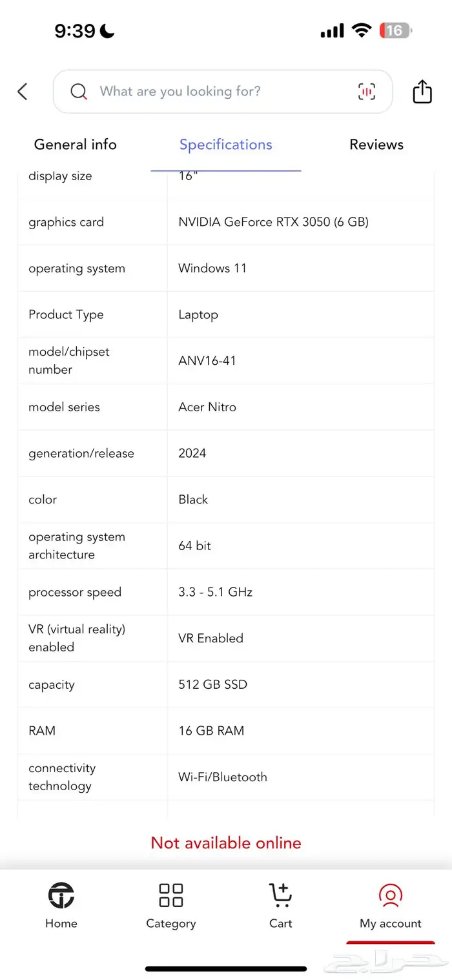Tap the Acer Nitro model series value
Screen dimensions: 452x980
[x=207, y=407]
